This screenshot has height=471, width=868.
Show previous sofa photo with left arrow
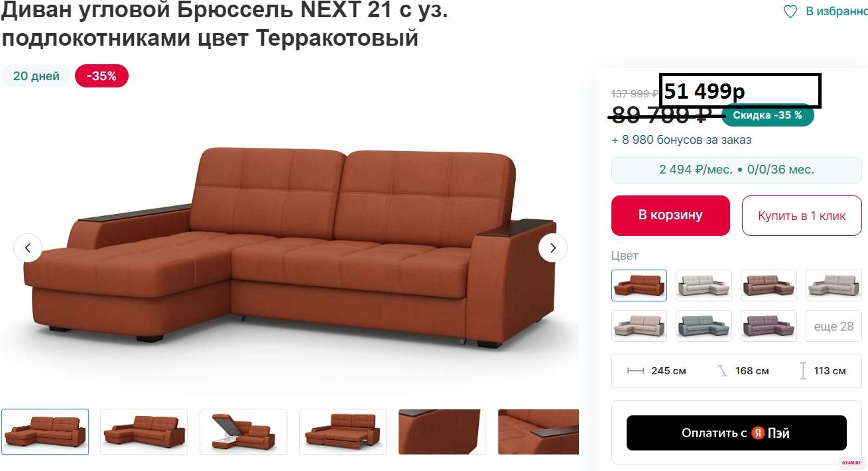pos(28,248)
